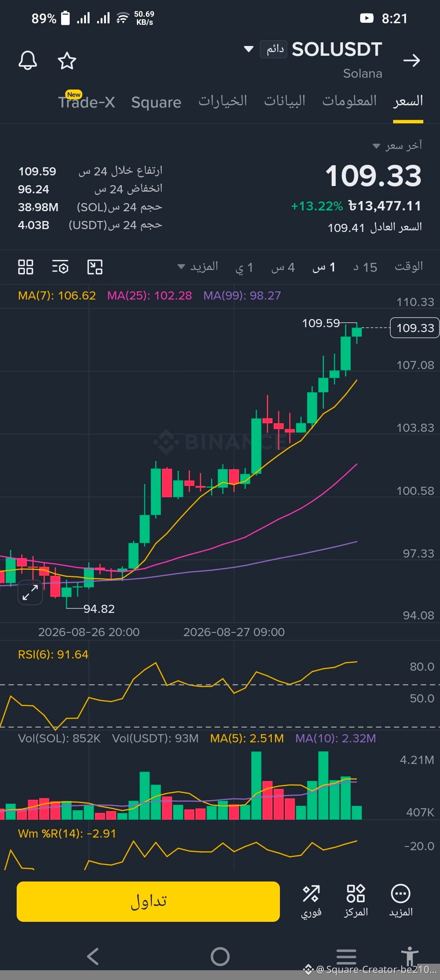Screen dimensions: 440x980
Task: Tap the +13.22% change percentage
Action: [317, 206]
